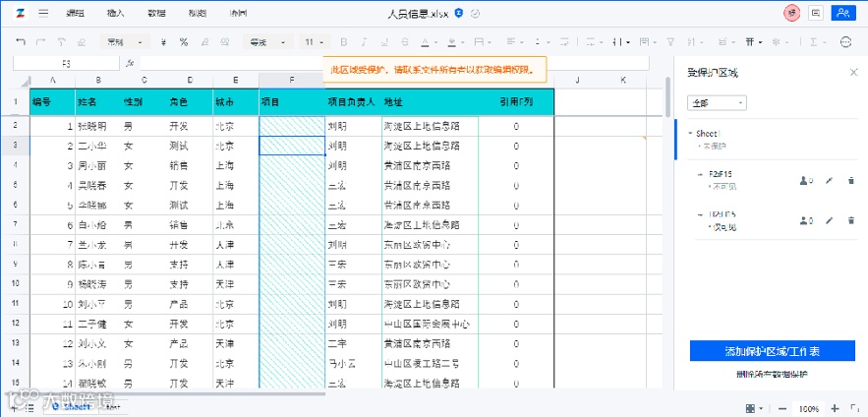Toggle italic formatting

364,42
